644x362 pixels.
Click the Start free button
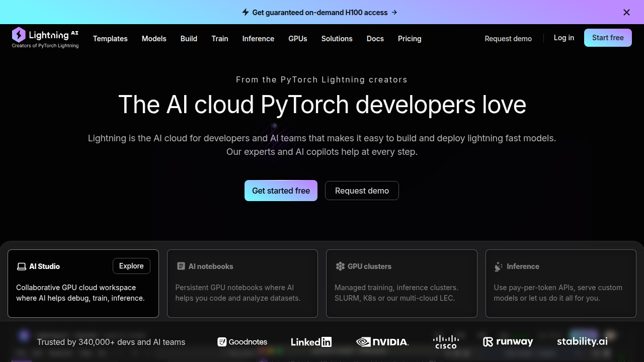pos(608,38)
